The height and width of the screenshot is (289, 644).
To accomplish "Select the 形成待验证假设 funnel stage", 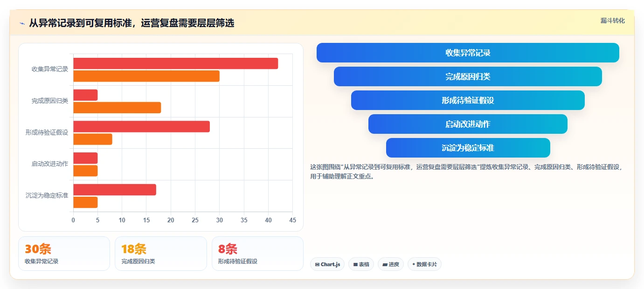I will point(468,100).
